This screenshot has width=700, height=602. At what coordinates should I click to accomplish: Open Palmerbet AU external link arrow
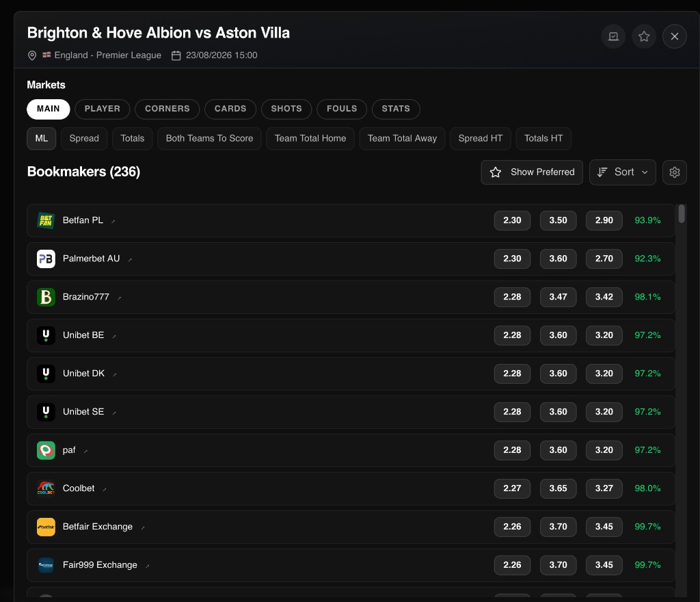pos(130,259)
